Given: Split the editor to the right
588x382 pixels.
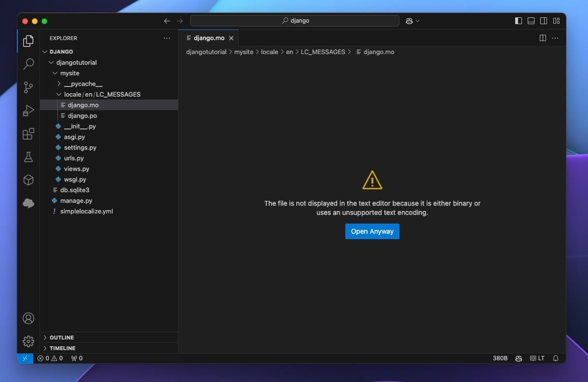Looking at the screenshot, I should pyautogui.click(x=543, y=38).
